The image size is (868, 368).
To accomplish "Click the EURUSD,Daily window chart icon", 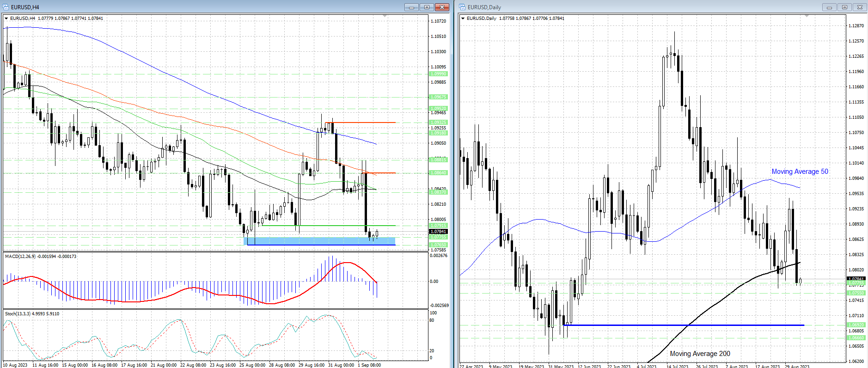I will pyautogui.click(x=462, y=7).
